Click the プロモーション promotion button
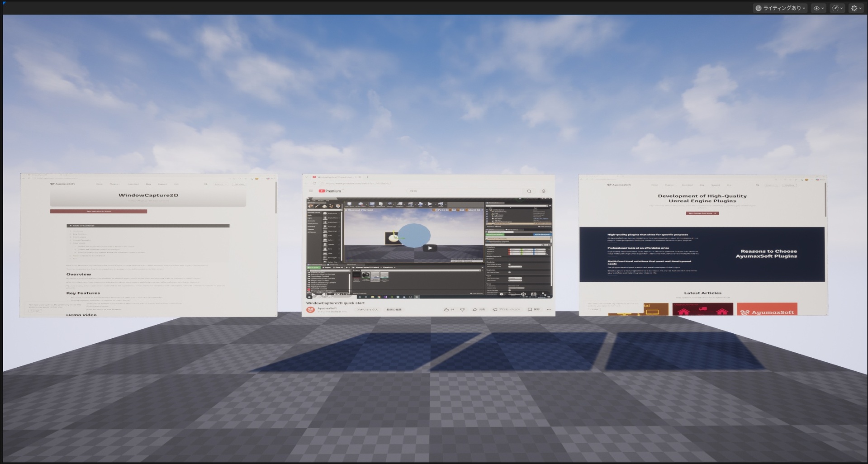The height and width of the screenshot is (464, 868). coord(506,309)
